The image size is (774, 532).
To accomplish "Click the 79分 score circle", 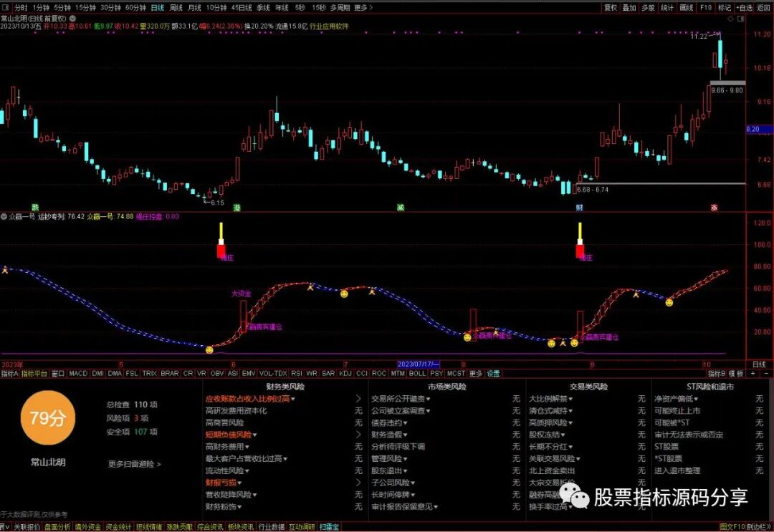I will [x=48, y=418].
